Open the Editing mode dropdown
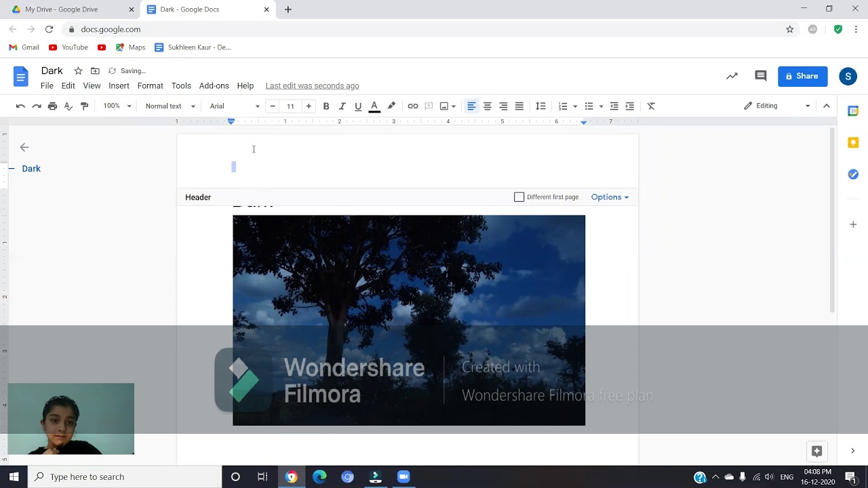Viewport: 868px width, 488px height. 777,106
